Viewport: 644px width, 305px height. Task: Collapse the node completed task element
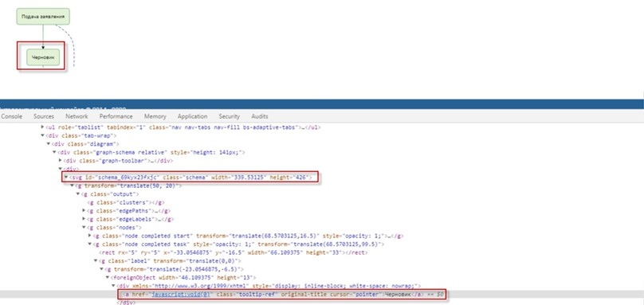(90, 244)
